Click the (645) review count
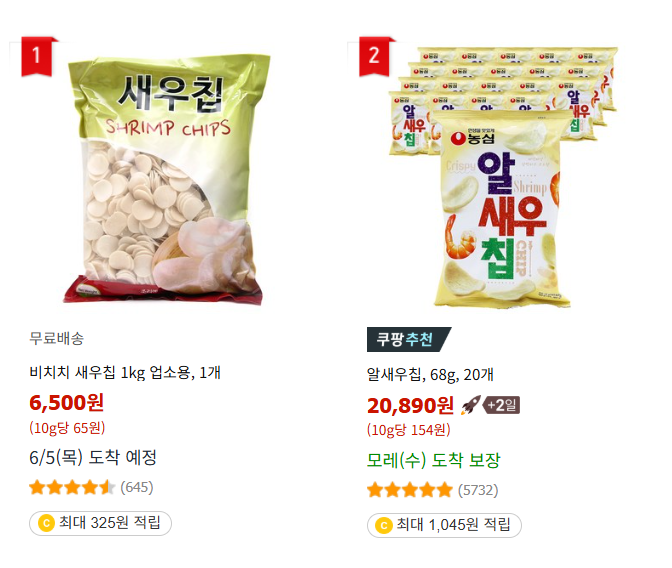The height and width of the screenshot is (568, 672). (137, 487)
